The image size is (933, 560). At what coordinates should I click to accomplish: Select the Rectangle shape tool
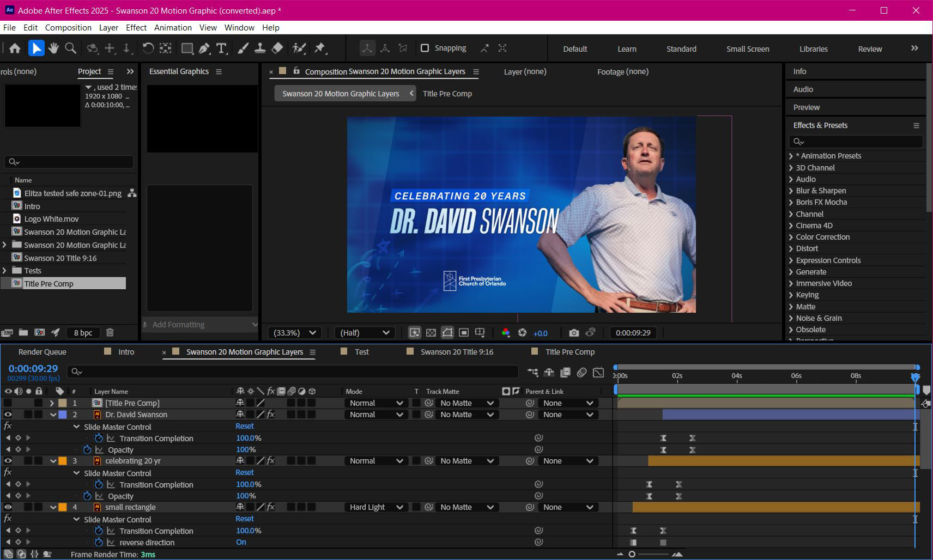coord(187,48)
